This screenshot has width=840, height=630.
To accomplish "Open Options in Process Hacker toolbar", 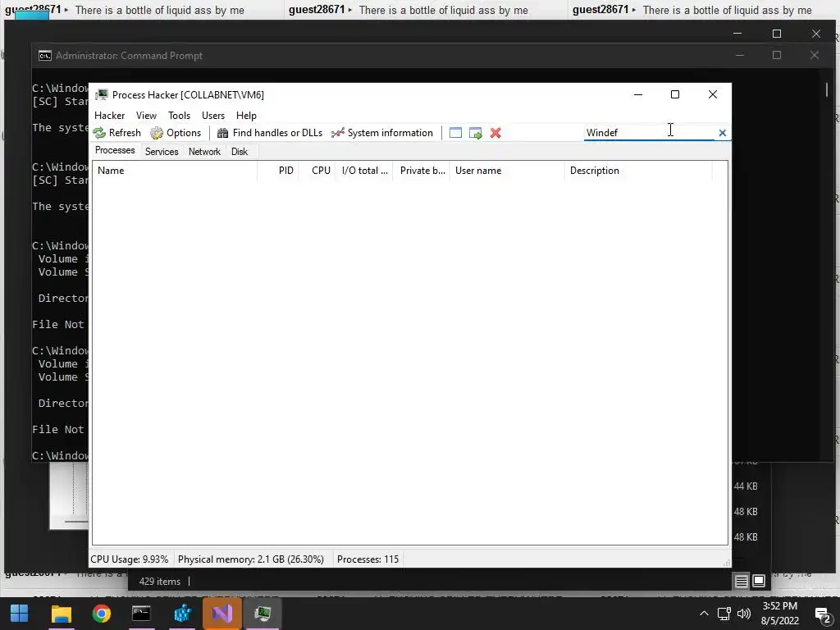I will [x=176, y=133].
